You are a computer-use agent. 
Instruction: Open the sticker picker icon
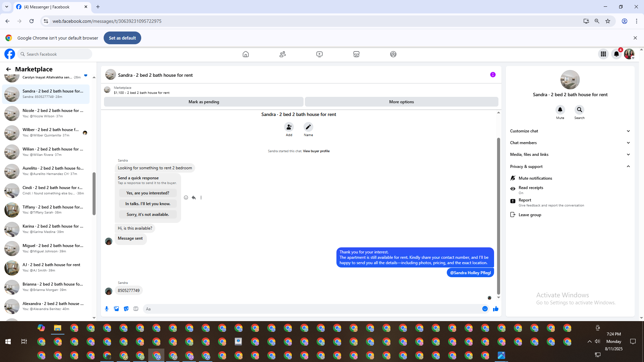tap(126, 309)
